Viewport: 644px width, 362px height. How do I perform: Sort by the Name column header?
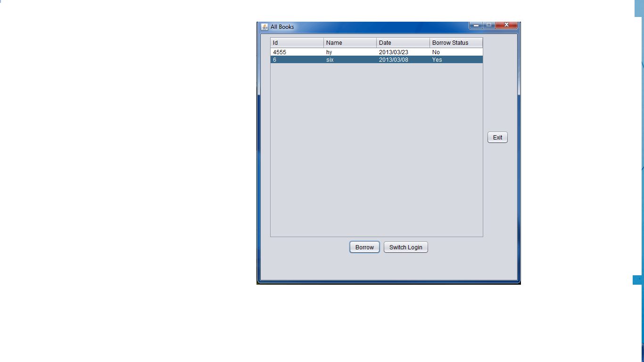(350, 42)
